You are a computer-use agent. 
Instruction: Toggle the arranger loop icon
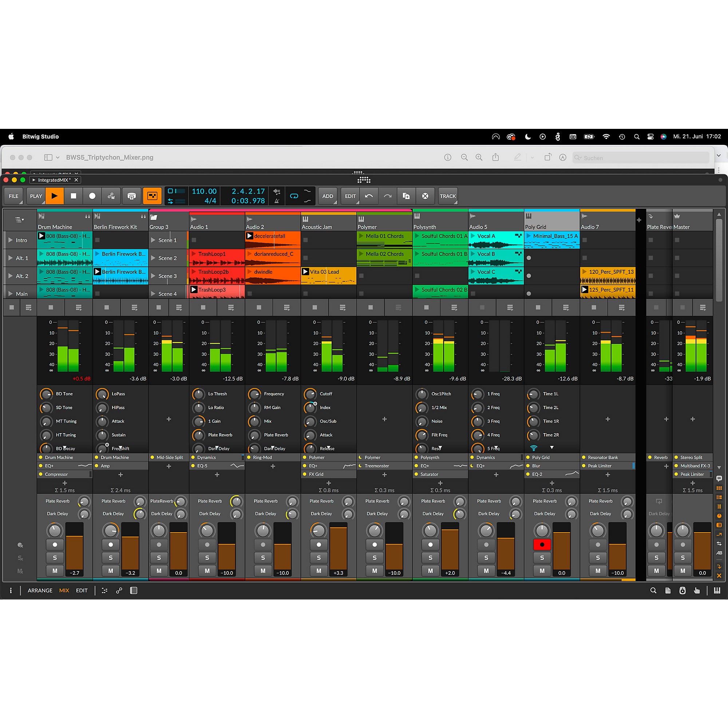[294, 196]
